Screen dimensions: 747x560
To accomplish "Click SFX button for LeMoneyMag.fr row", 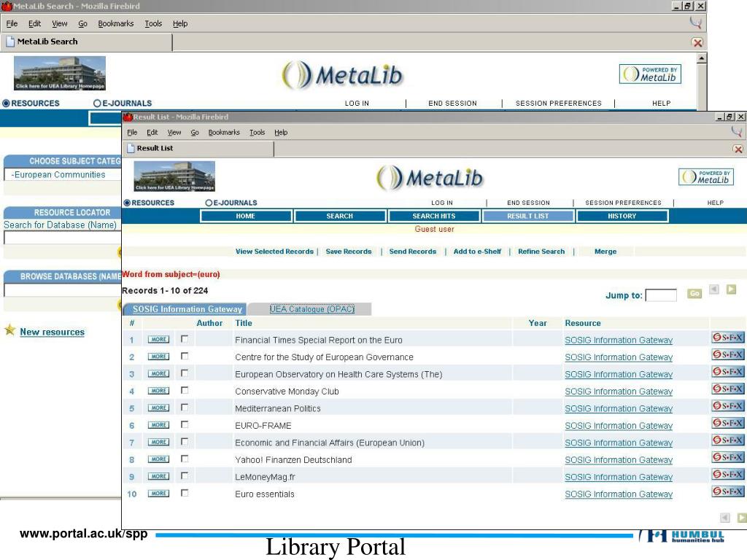I will 728,475.
